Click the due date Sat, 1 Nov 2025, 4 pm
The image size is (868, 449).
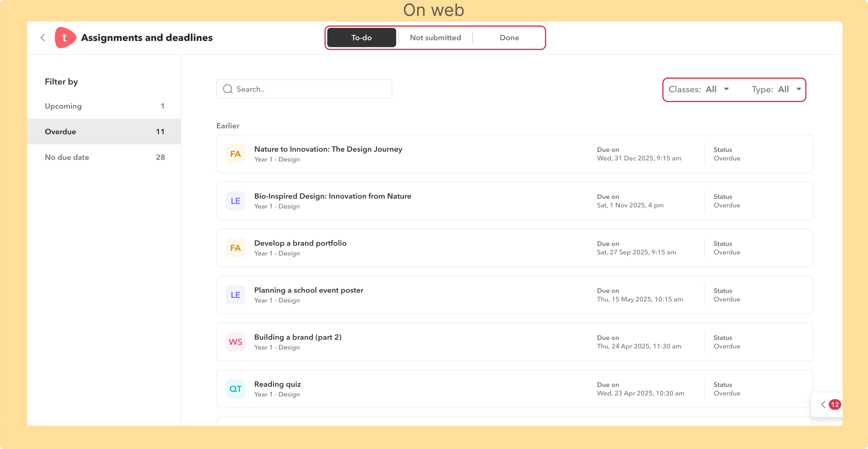[x=630, y=205]
